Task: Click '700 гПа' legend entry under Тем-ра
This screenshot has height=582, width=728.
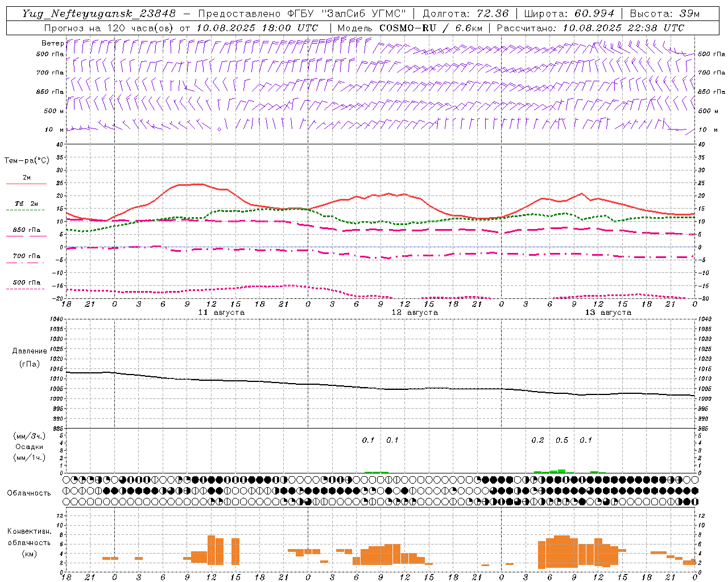Action: point(27,256)
